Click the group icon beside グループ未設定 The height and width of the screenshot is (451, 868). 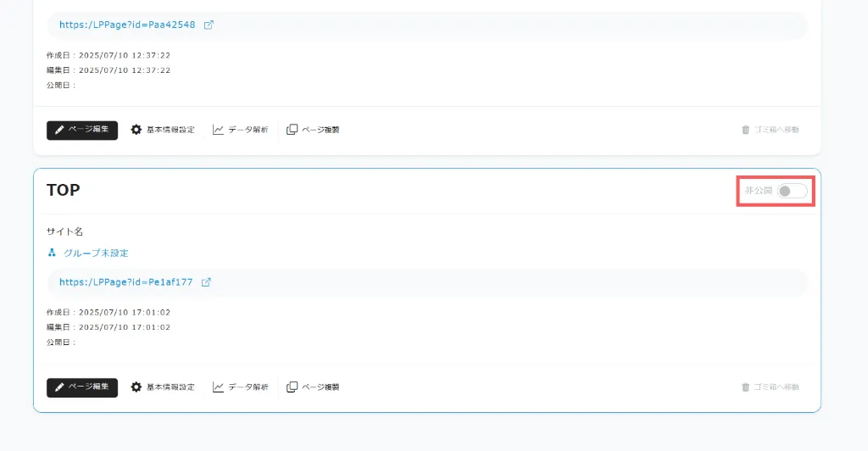click(52, 253)
